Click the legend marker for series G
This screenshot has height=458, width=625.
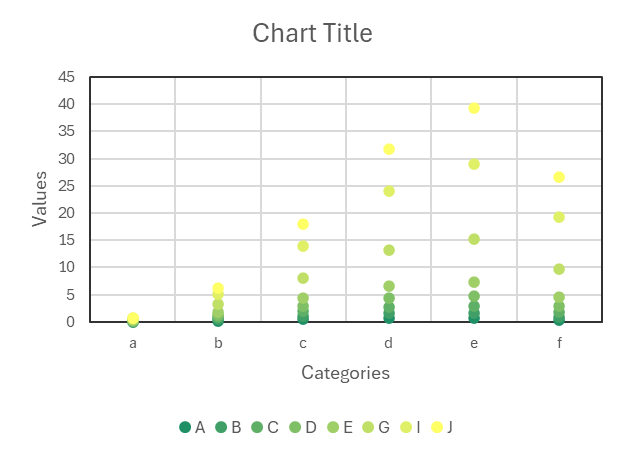click(370, 427)
